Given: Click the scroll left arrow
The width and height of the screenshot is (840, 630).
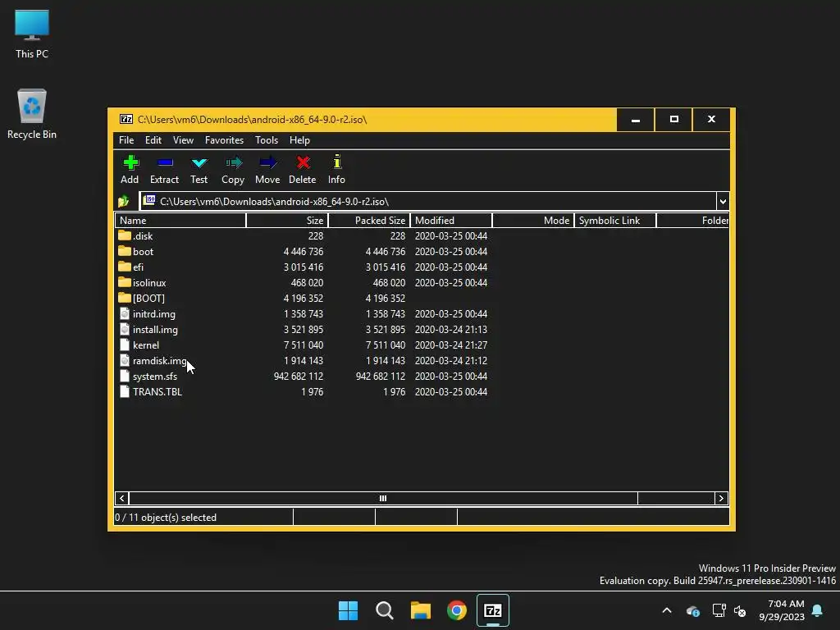Looking at the screenshot, I should click(122, 498).
